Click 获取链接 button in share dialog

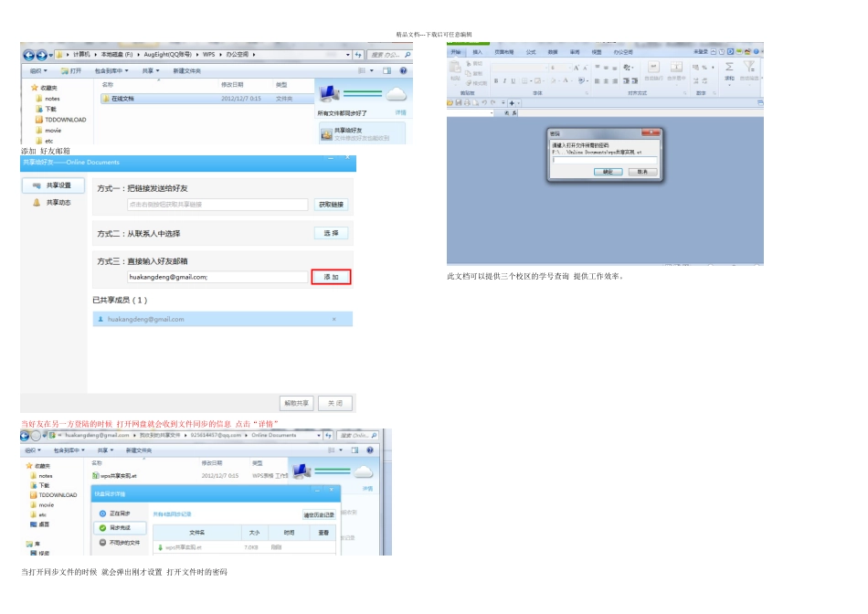click(x=331, y=205)
